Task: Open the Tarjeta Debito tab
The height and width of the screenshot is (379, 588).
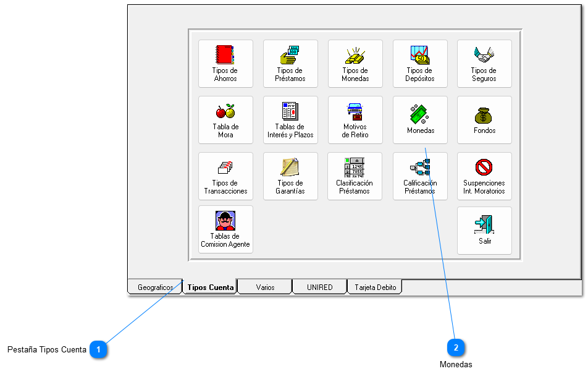Action: click(x=375, y=287)
